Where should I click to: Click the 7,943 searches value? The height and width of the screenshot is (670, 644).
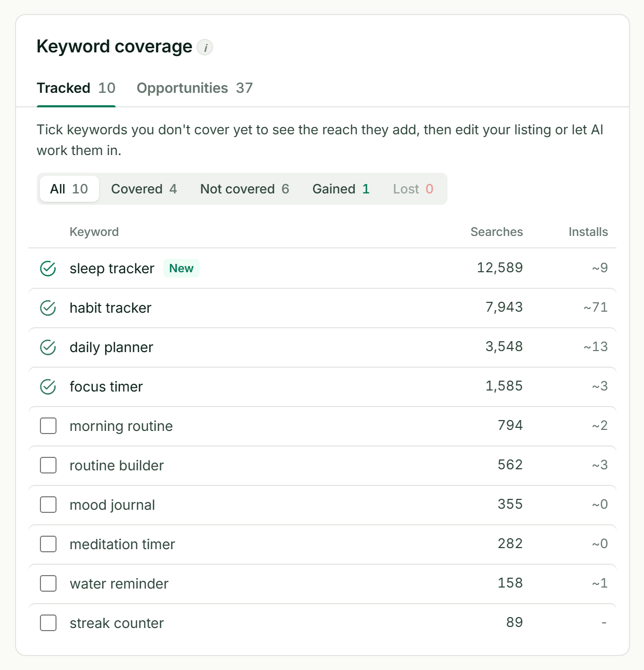(x=504, y=307)
